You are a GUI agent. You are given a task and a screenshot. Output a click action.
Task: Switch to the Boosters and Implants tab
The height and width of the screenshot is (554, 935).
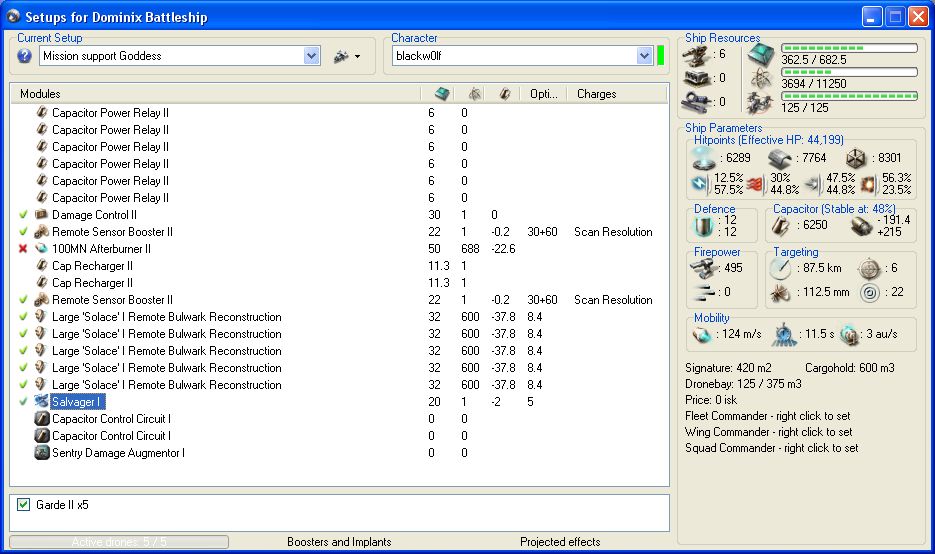point(339,542)
